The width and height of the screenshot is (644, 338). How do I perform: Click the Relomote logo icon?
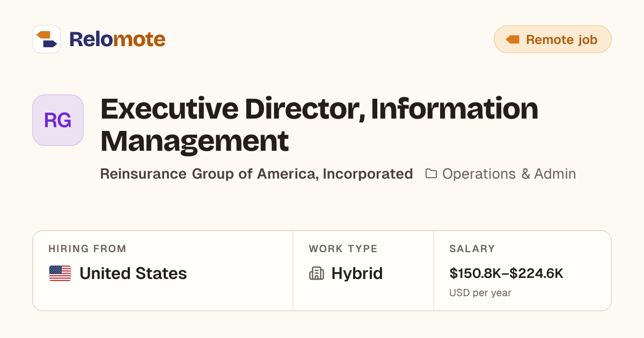click(47, 39)
